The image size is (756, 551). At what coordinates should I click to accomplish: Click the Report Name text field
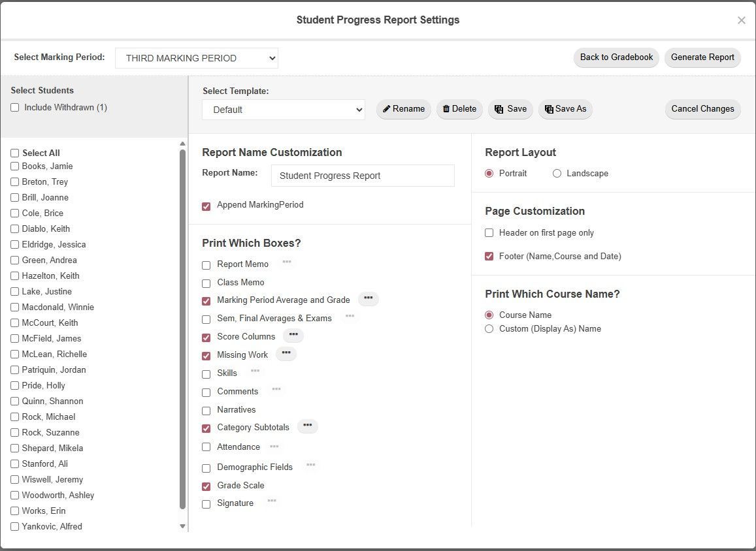pyautogui.click(x=362, y=175)
